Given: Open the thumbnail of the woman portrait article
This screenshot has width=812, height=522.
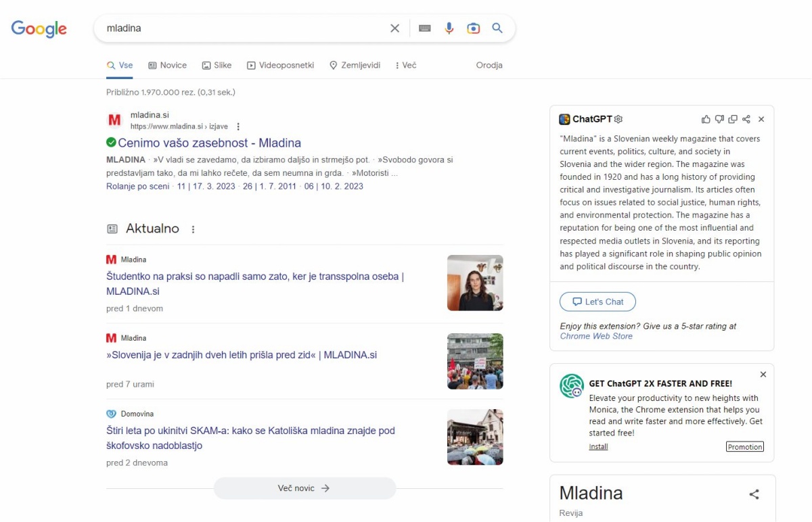Looking at the screenshot, I should tap(475, 283).
